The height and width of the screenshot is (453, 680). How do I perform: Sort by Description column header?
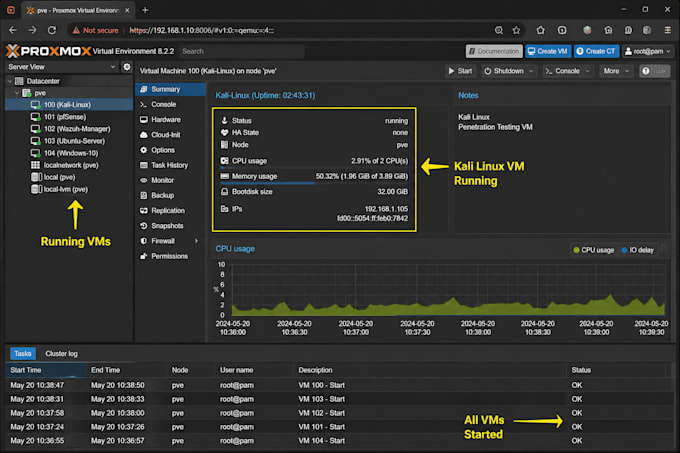430,370
